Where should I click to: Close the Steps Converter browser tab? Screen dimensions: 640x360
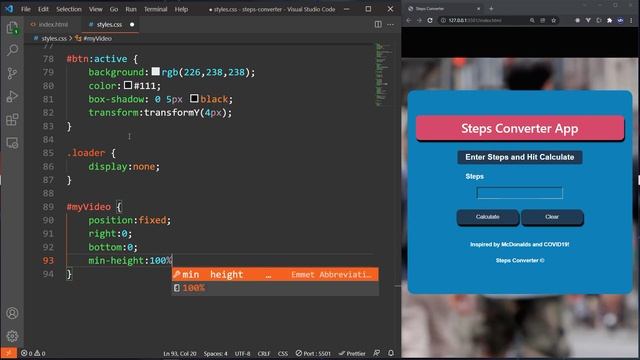(478, 9)
